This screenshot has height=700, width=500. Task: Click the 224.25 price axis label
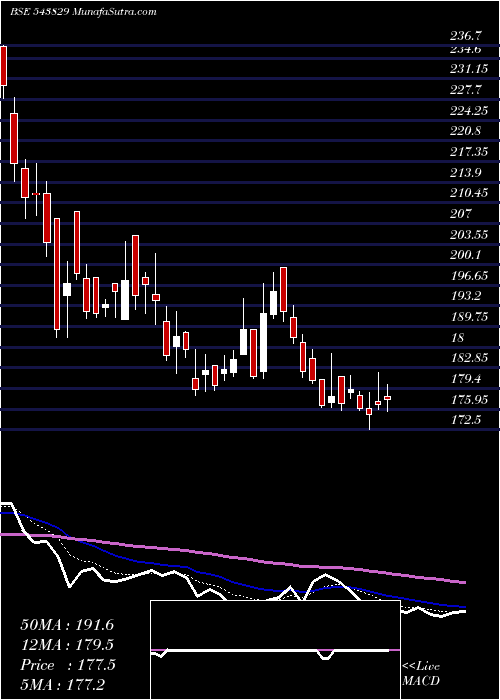(x=469, y=111)
